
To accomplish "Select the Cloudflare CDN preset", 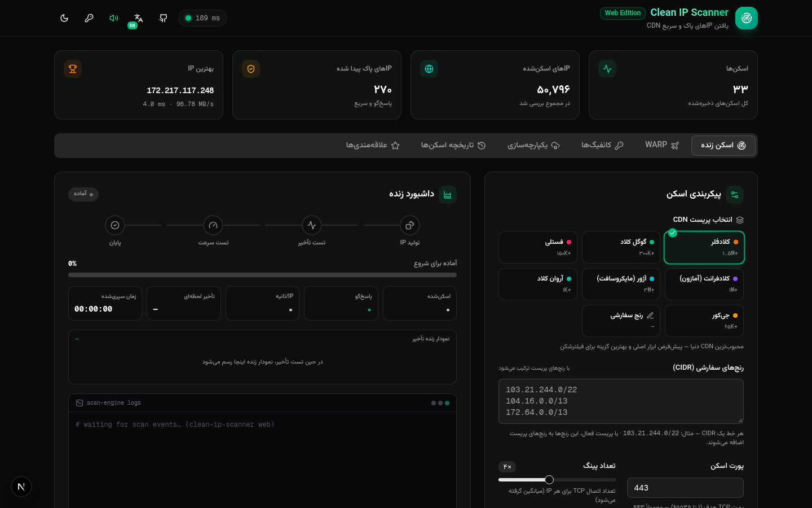I will tap(704, 247).
